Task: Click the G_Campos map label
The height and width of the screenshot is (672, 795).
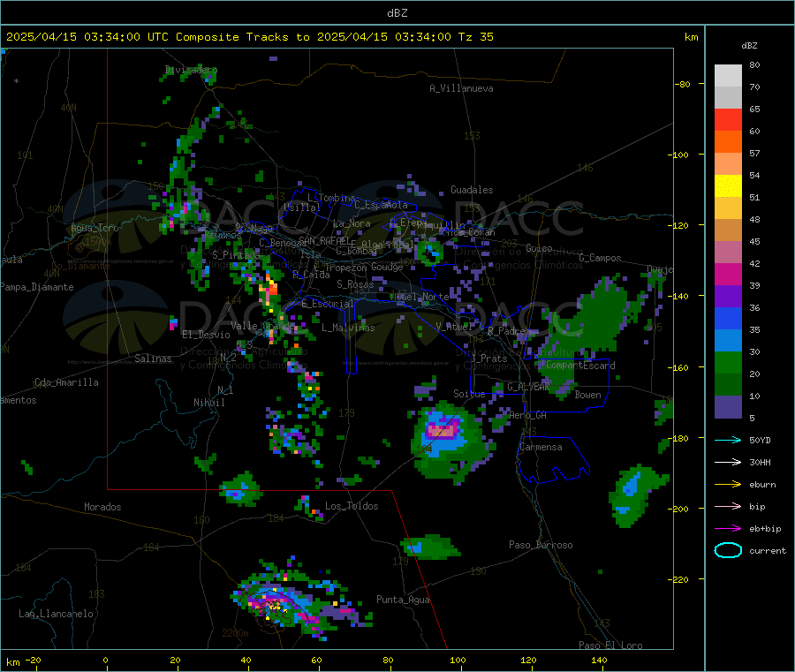Action: tap(601, 258)
